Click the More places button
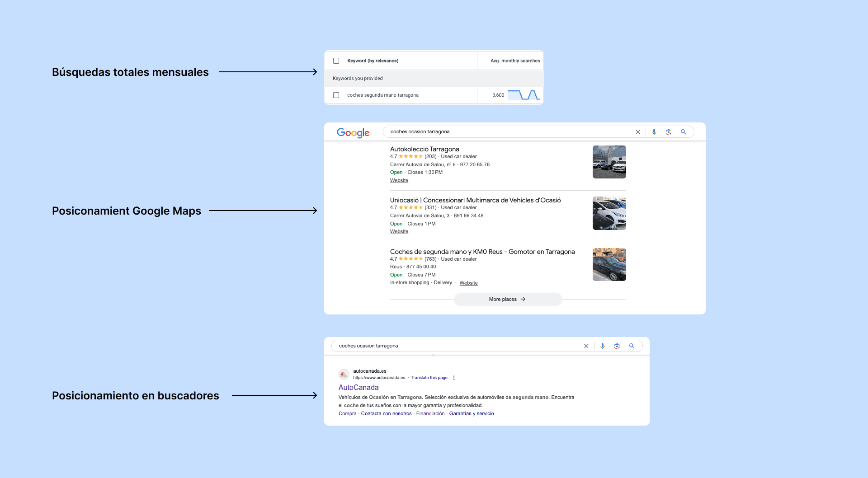Viewport: 868px width, 478px height. pyautogui.click(x=508, y=299)
